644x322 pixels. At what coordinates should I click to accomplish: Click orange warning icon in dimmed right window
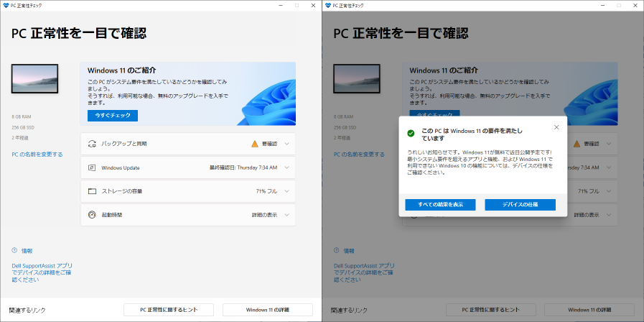click(x=577, y=144)
